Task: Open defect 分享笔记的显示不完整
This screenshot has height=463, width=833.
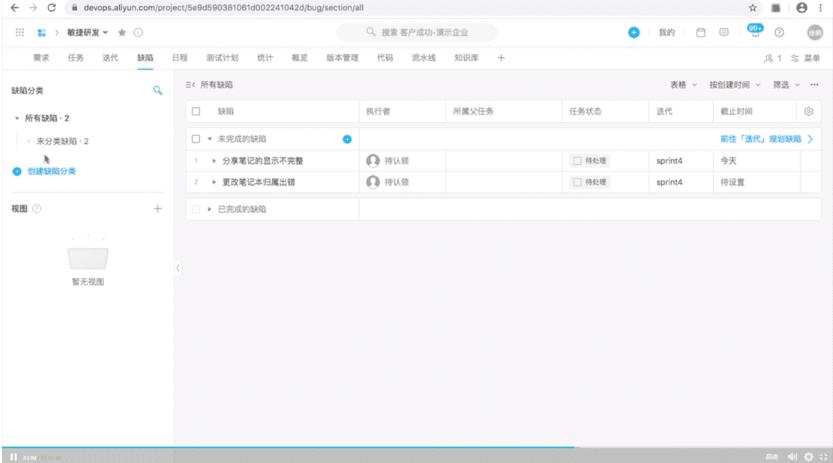Action: [x=262, y=160]
